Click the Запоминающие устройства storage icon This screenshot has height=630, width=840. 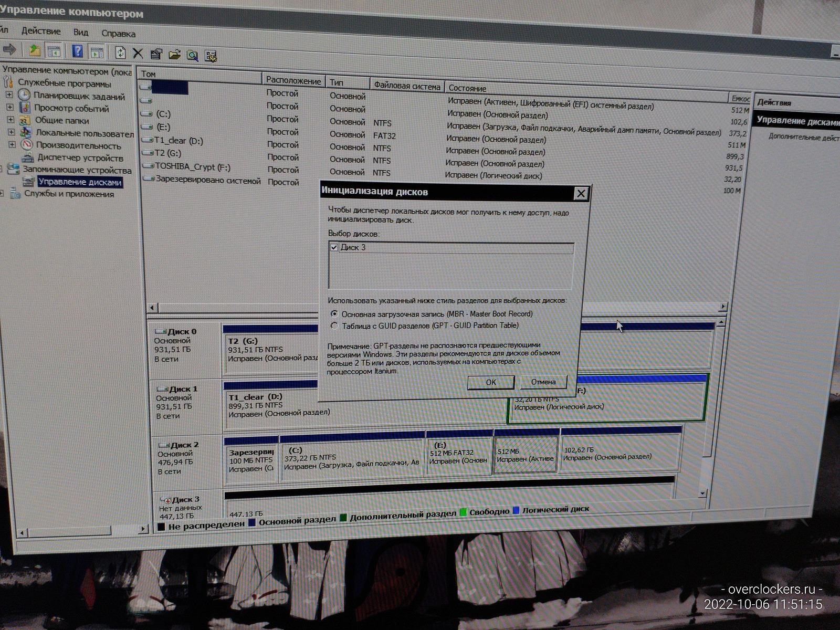pyautogui.click(x=13, y=169)
